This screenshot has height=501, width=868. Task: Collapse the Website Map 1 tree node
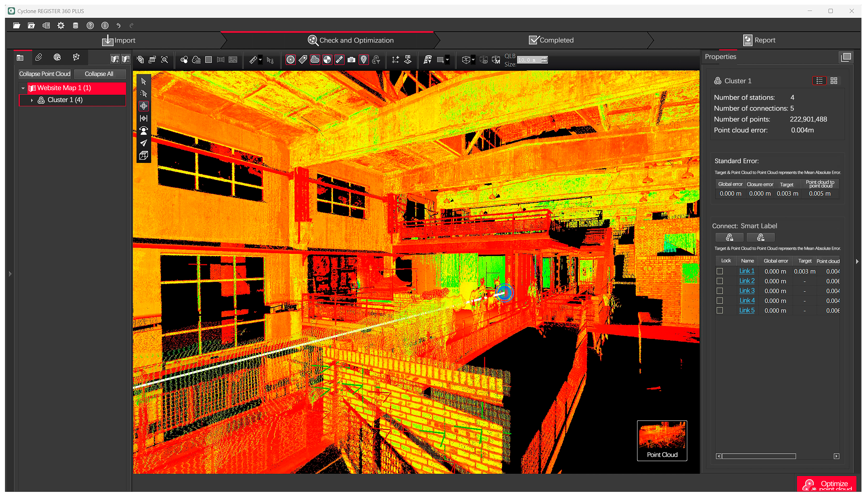23,88
